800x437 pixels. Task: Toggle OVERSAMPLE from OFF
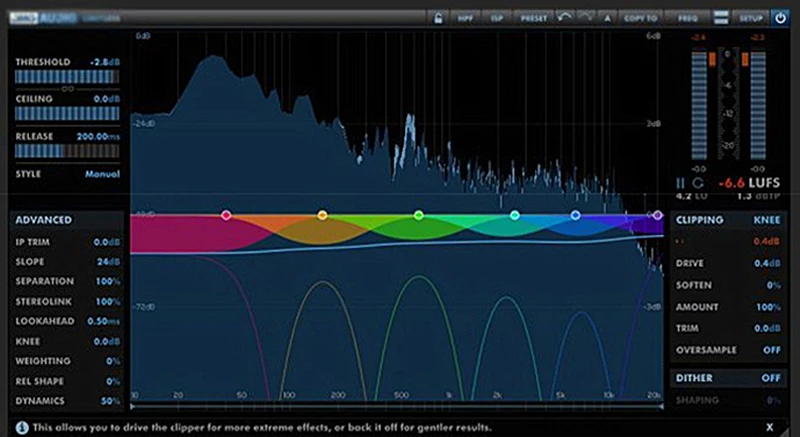tap(771, 350)
